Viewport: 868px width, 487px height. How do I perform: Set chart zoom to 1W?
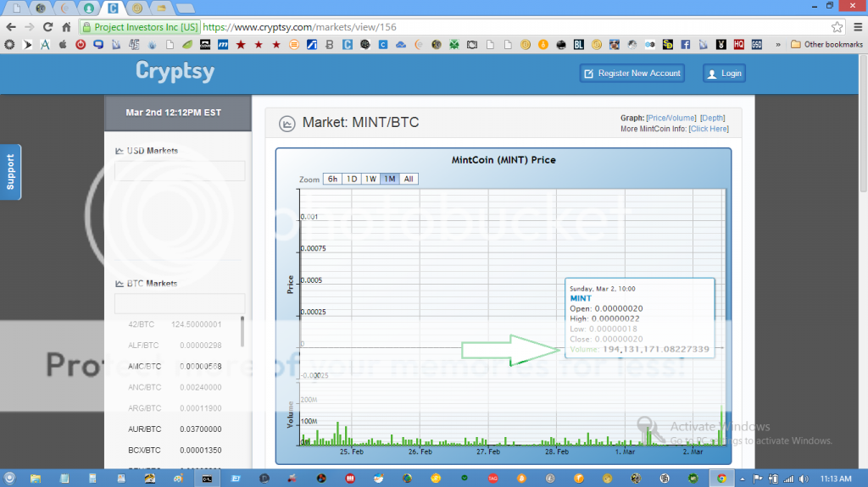click(x=370, y=179)
